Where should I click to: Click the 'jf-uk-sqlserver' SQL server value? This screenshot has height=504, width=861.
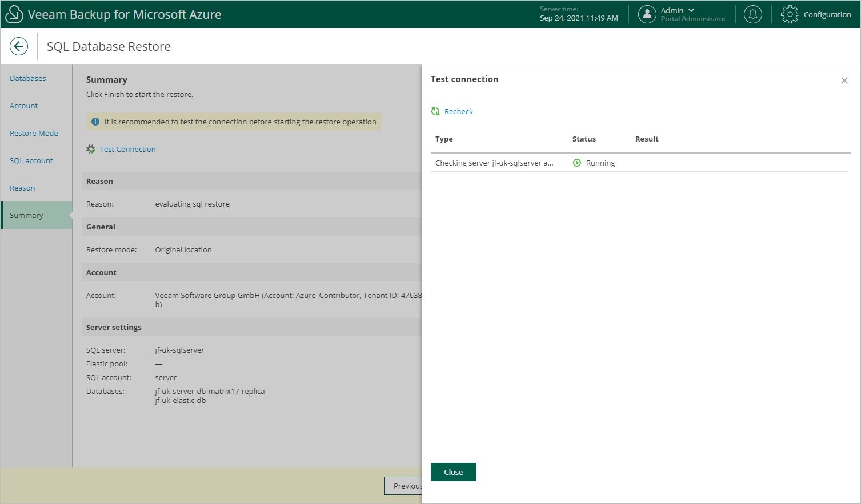(x=179, y=350)
